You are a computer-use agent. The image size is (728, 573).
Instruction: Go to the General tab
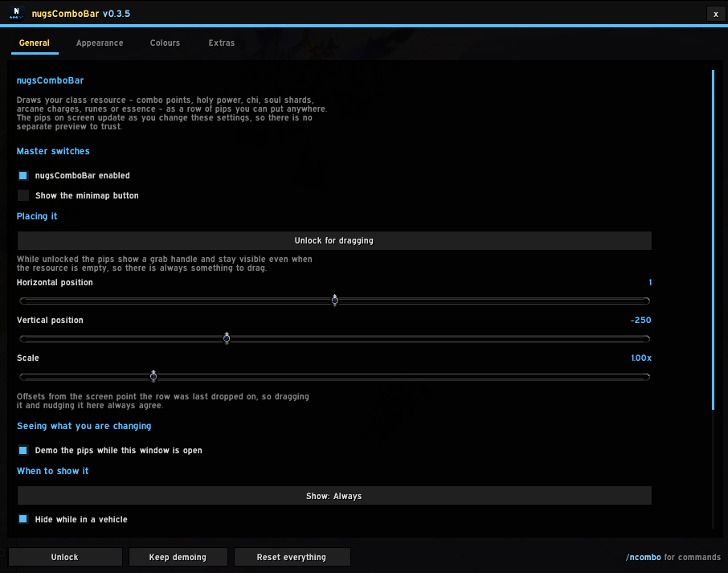coord(35,43)
